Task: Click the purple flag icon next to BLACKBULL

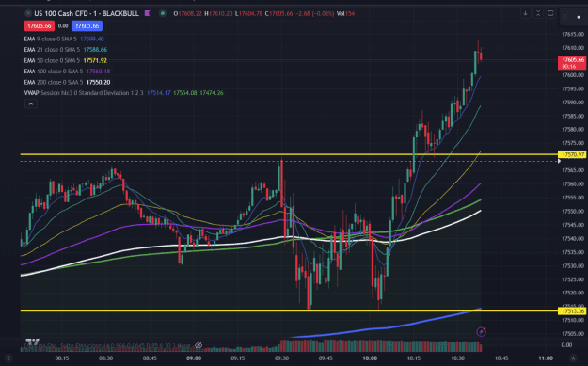Action: [x=148, y=13]
